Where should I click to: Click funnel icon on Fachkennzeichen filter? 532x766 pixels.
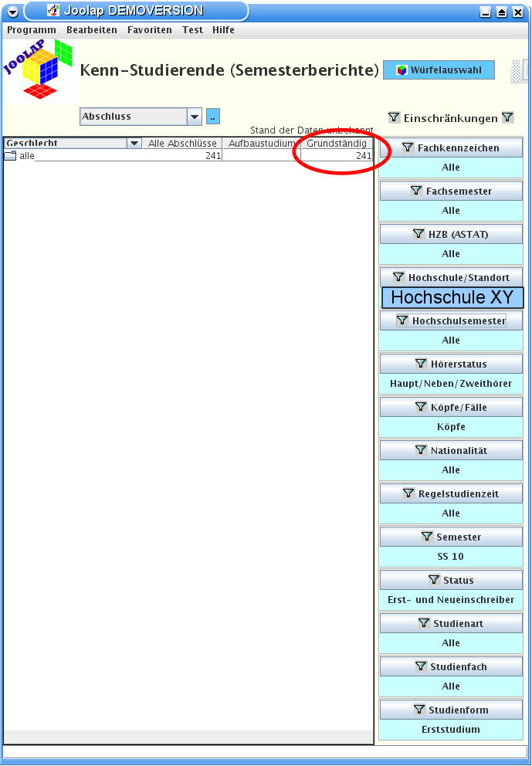pyautogui.click(x=408, y=147)
